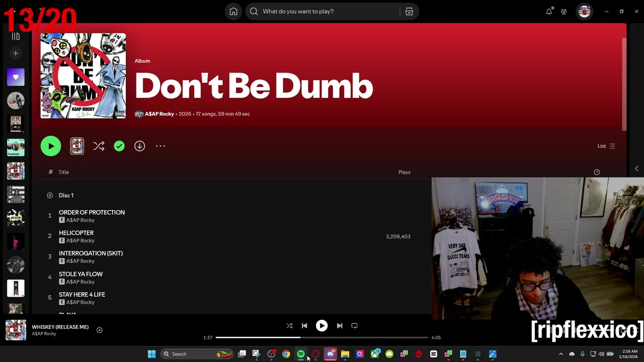Enable shuffle for the album

pyautogui.click(x=99, y=146)
